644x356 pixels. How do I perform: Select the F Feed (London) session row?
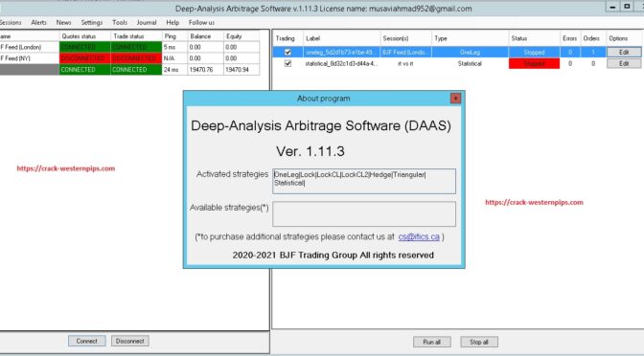pos(129,47)
